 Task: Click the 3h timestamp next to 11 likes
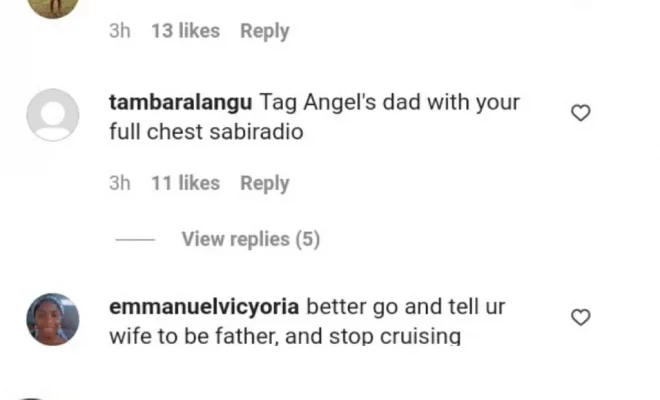(120, 183)
